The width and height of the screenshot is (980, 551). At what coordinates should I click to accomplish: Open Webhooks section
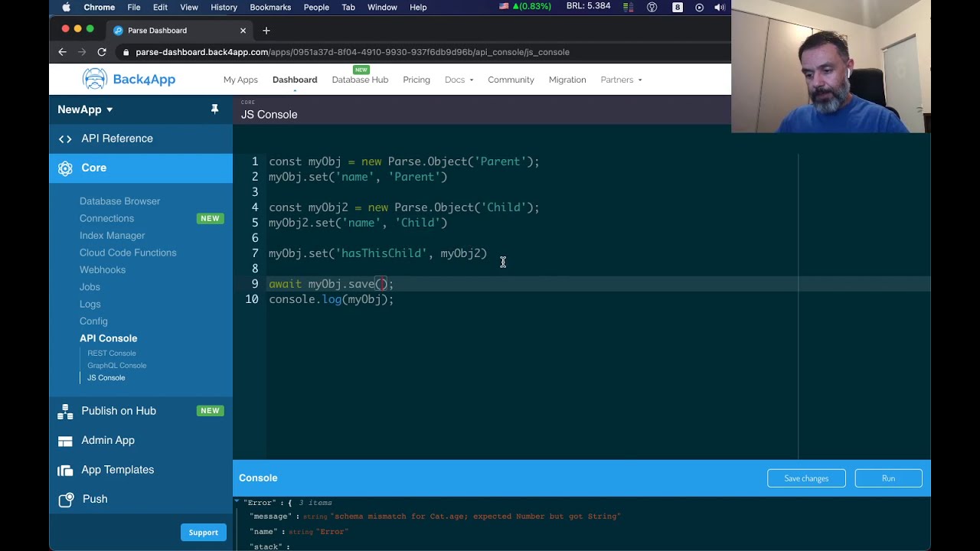[103, 269]
